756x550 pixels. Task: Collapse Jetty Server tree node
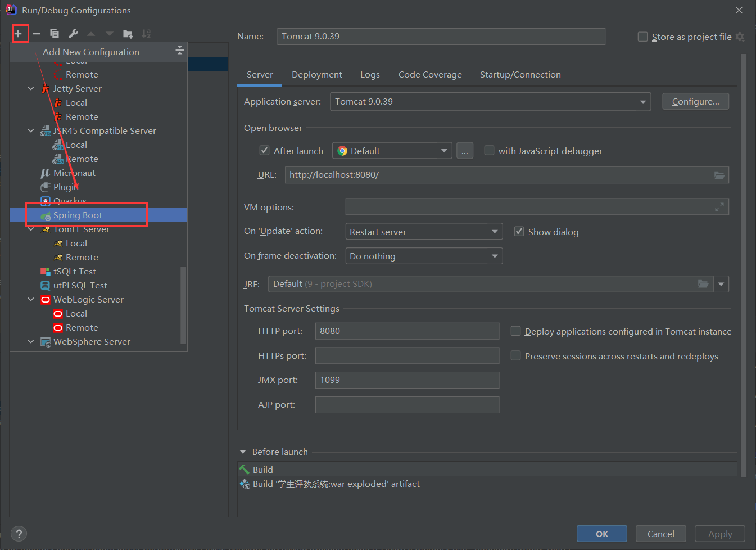(x=31, y=89)
